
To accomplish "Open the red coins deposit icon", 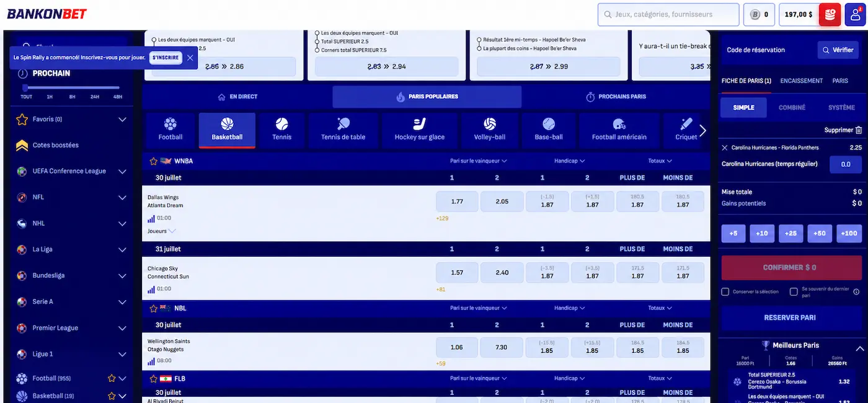I will pos(830,14).
